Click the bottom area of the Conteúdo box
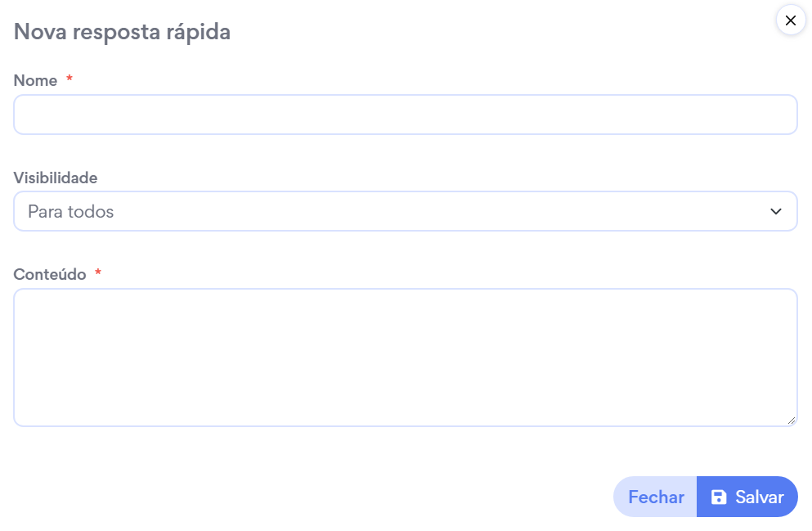This screenshot has height=531, width=812. pyautogui.click(x=405, y=412)
